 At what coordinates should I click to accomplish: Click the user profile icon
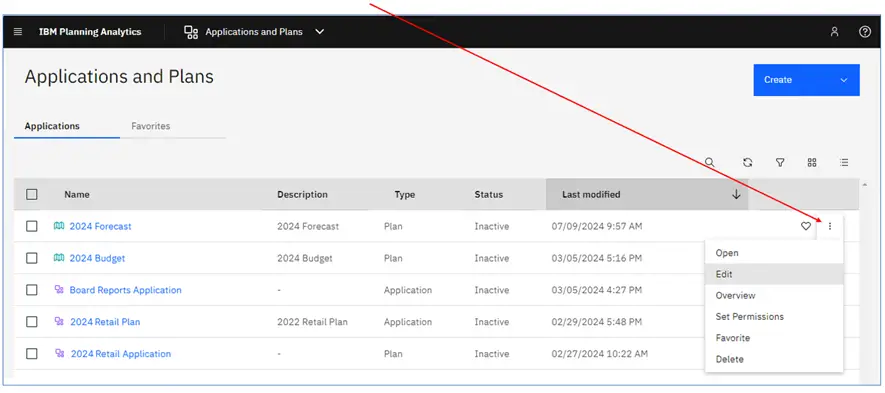tap(834, 32)
